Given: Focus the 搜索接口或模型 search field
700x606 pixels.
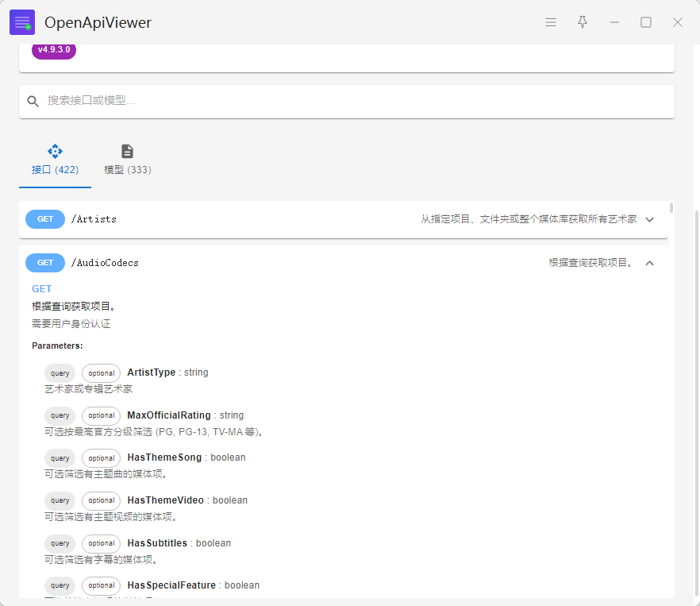Looking at the screenshot, I should [x=357, y=101].
